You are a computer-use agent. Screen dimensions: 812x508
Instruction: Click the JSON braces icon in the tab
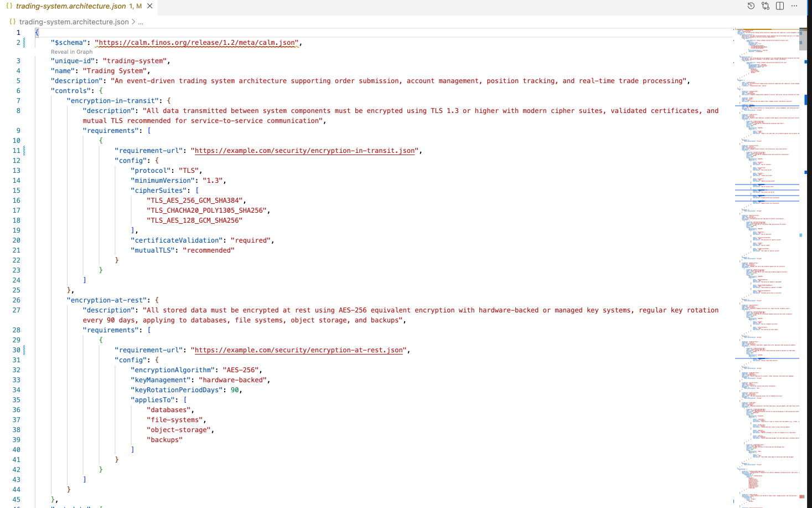point(9,6)
